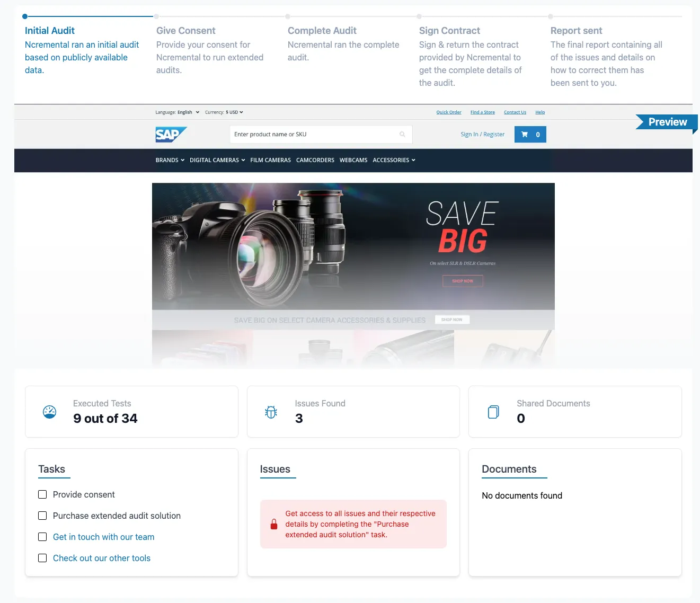700x603 pixels.
Task: Click the search magnifier icon
Action: [x=402, y=135]
